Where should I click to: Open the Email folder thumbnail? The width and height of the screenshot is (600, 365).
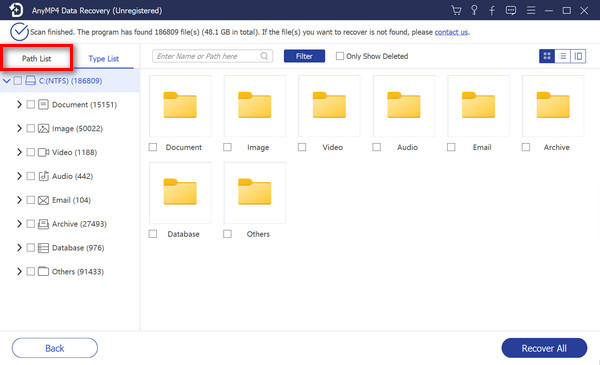[478, 106]
